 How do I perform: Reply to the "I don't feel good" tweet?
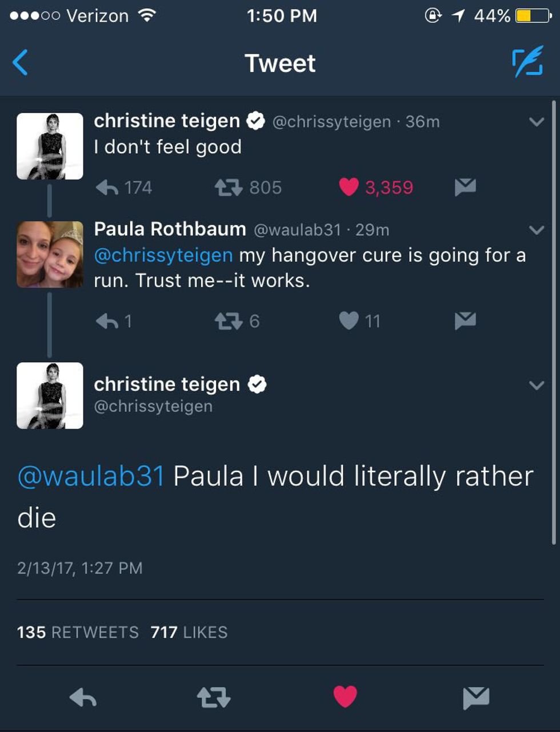[x=107, y=187]
